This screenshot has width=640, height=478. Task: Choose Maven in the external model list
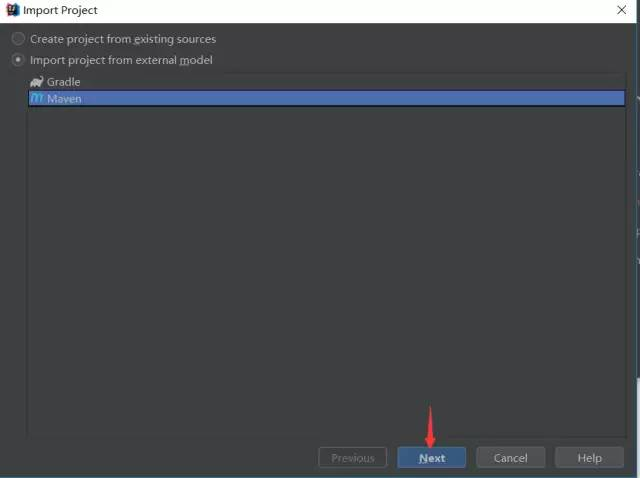pos(327,98)
